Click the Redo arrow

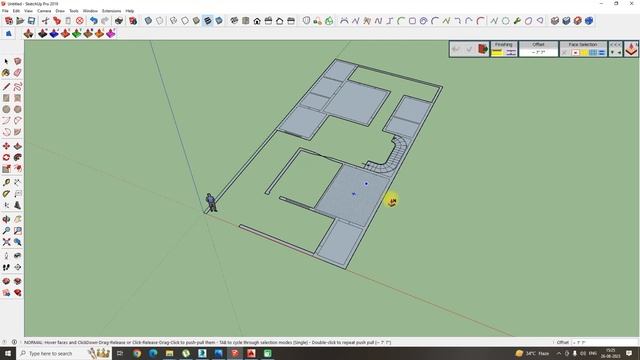(x=105, y=20)
